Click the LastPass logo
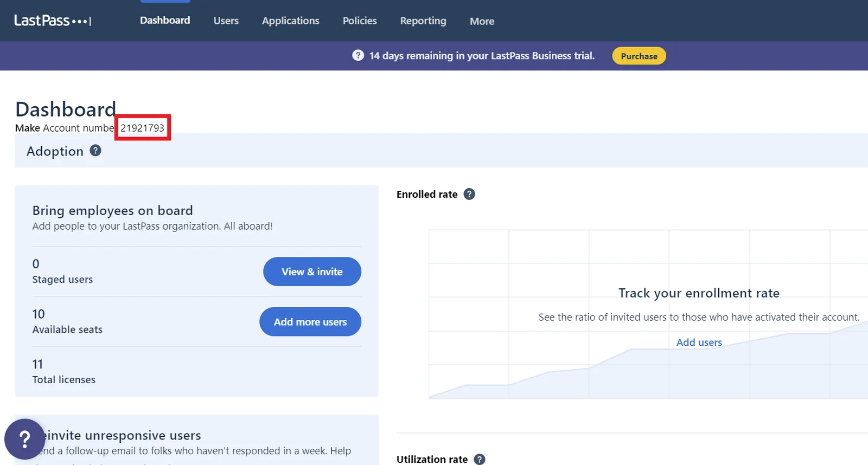The height and width of the screenshot is (465, 868). click(53, 21)
